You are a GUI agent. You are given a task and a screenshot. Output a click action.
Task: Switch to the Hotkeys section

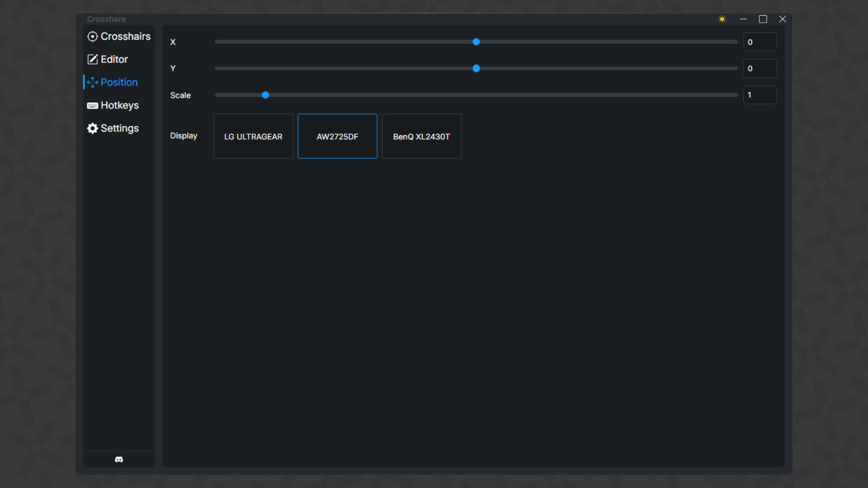click(x=119, y=105)
